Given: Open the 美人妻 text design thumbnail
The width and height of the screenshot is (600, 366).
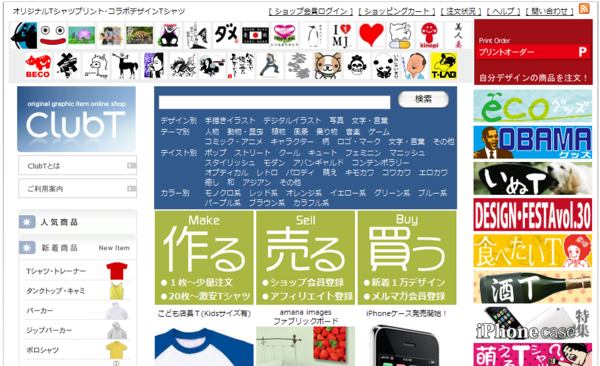Looking at the screenshot, I should click(458, 36).
